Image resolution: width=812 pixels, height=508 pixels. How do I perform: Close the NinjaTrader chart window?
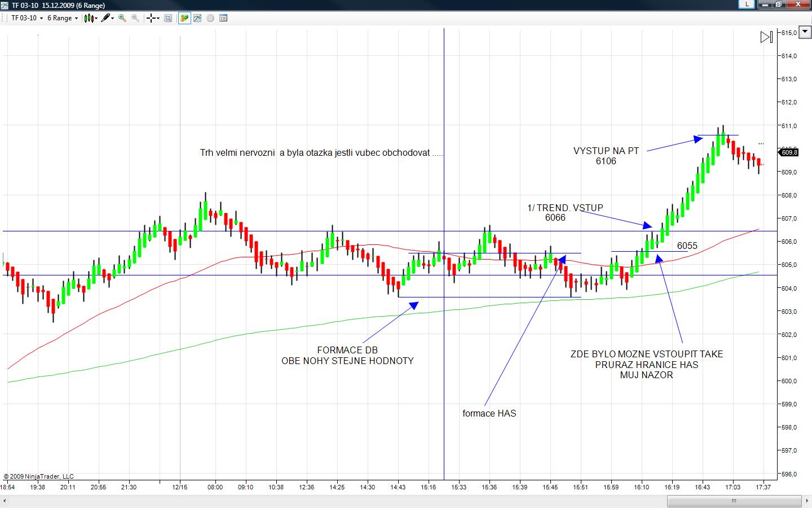(x=798, y=5)
